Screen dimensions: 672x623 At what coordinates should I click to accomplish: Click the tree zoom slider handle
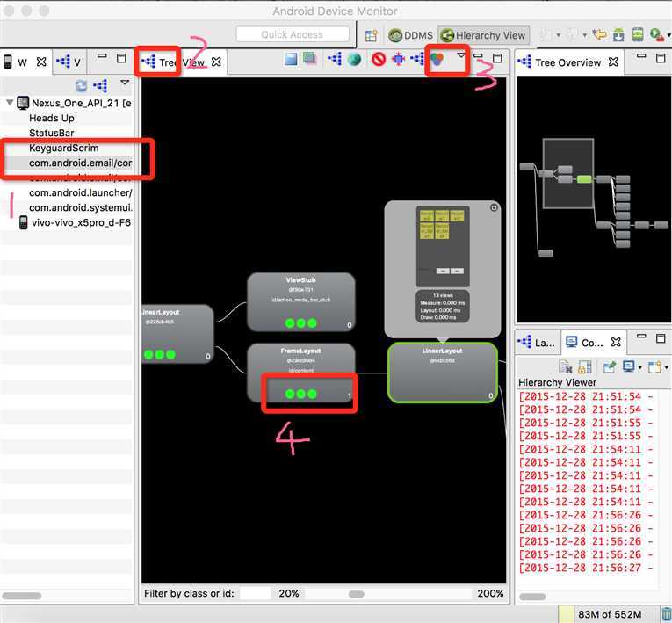point(356,594)
